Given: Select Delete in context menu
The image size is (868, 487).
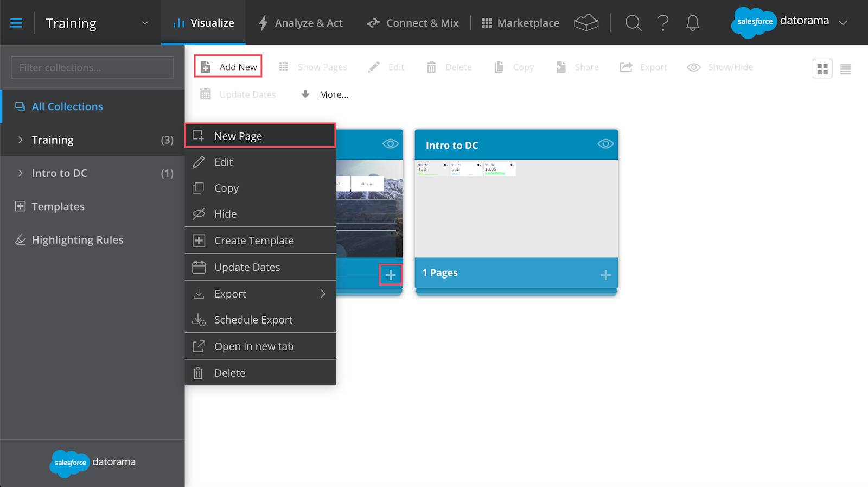Looking at the screenshot, I should click(x=260, y=373).
